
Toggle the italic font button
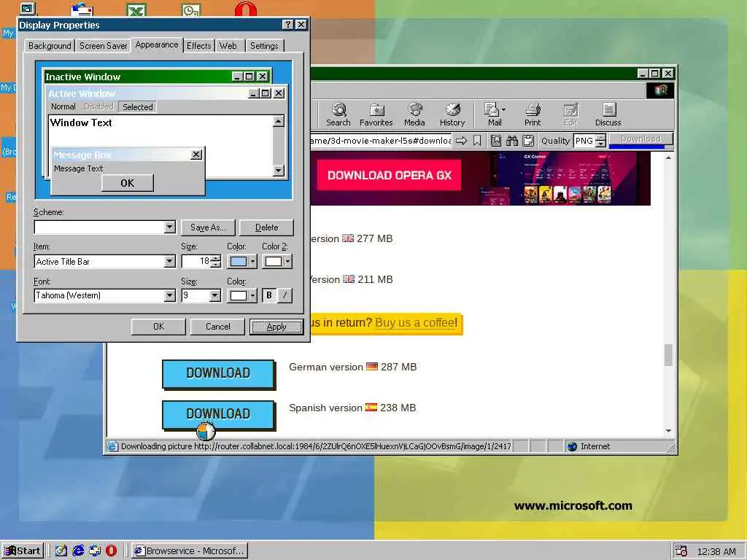click(x=285, y=295)
